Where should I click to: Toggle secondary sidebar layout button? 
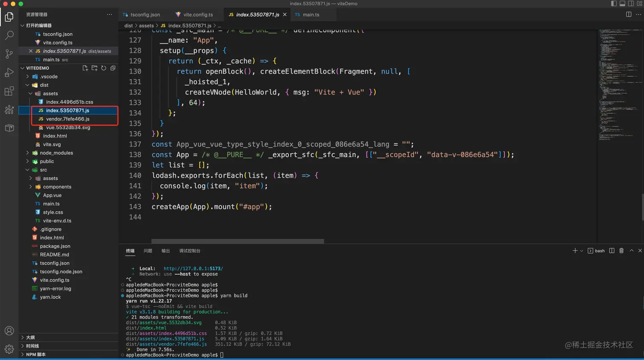tap(631, 3)
